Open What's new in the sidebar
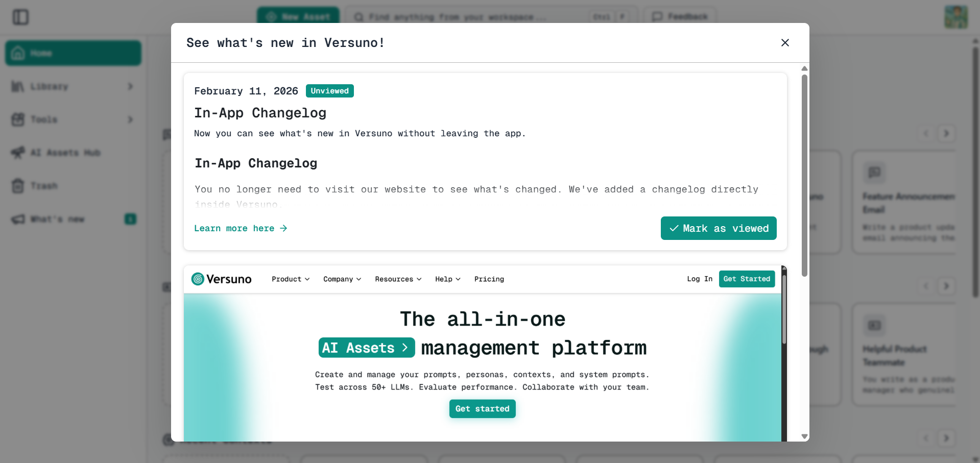This screenshot has height=463, width=980. click(x=73, y=219)
